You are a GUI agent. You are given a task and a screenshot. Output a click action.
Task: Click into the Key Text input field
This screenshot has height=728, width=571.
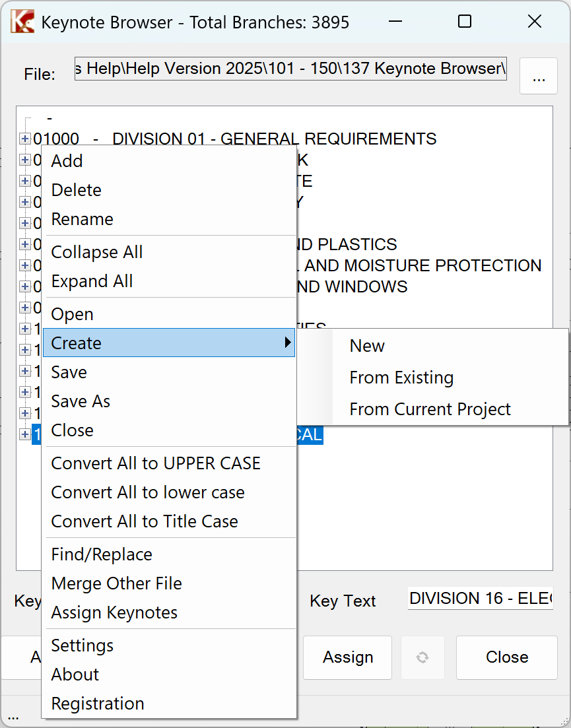[480, 599]
